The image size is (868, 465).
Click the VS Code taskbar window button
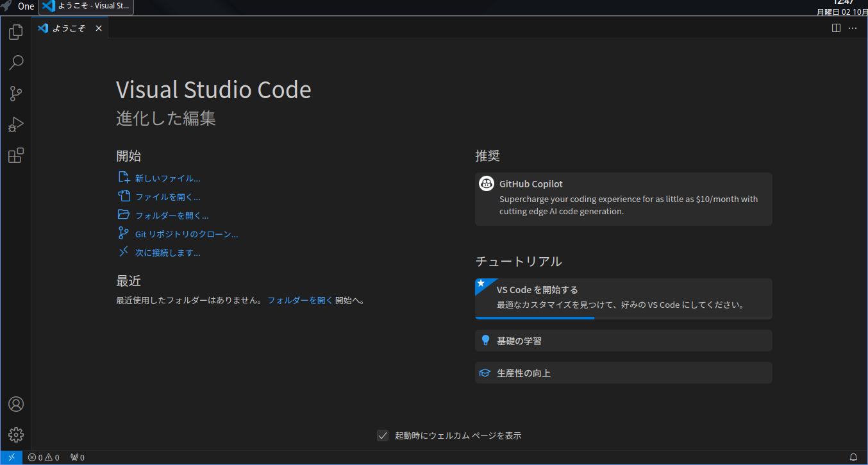tap(86, 6)
